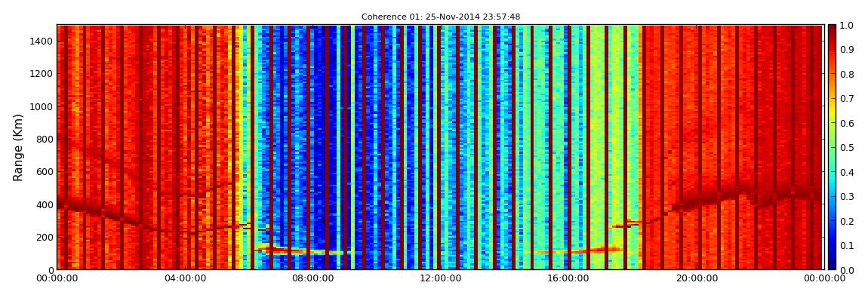Click the 600 range tick label
868x307 pixels.
click(x=45, y=171)
